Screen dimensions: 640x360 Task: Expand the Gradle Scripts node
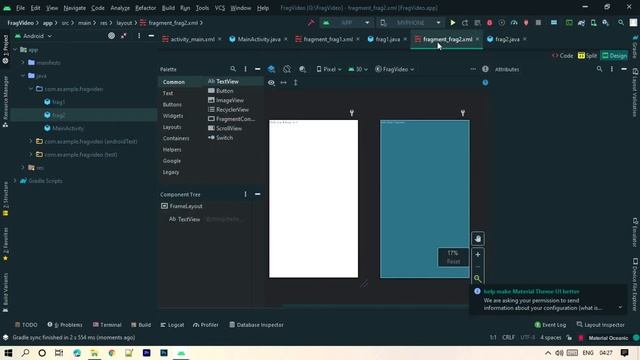(x=16, y=180)
